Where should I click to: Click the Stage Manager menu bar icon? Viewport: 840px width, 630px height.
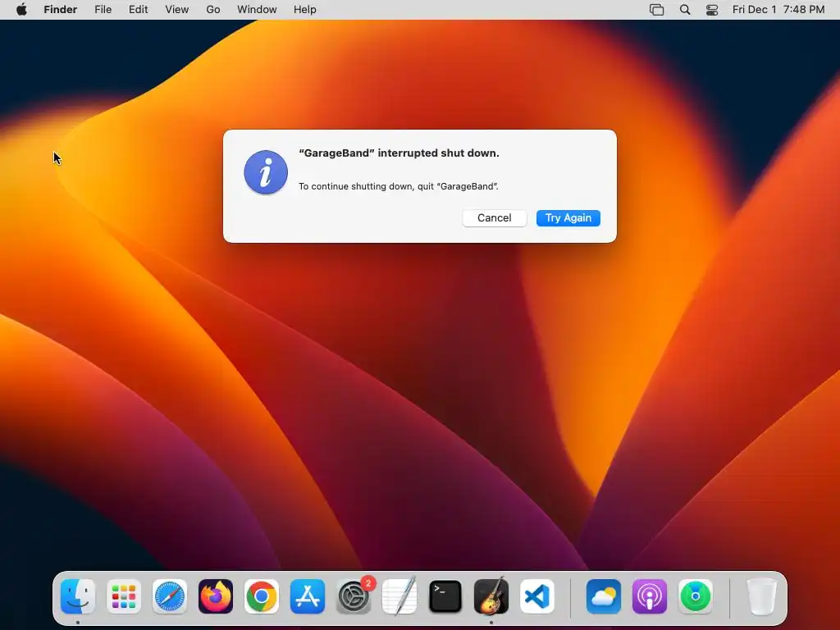point(657,10)
